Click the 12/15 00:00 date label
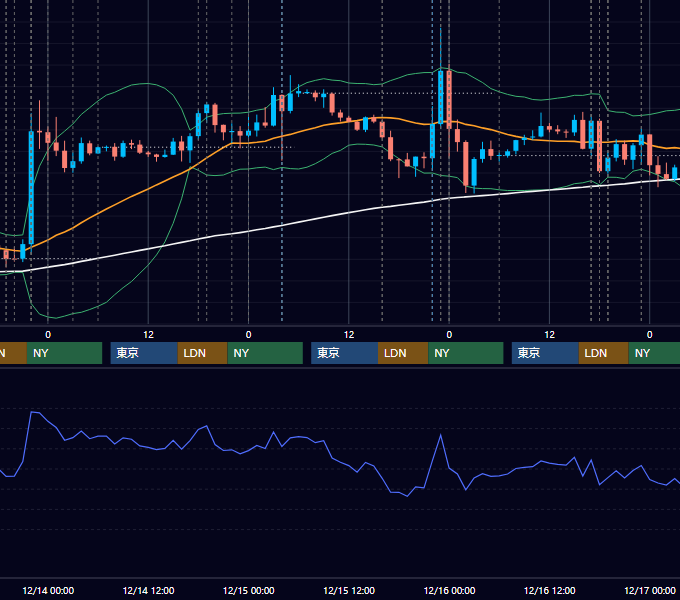 tap(248, 590)
